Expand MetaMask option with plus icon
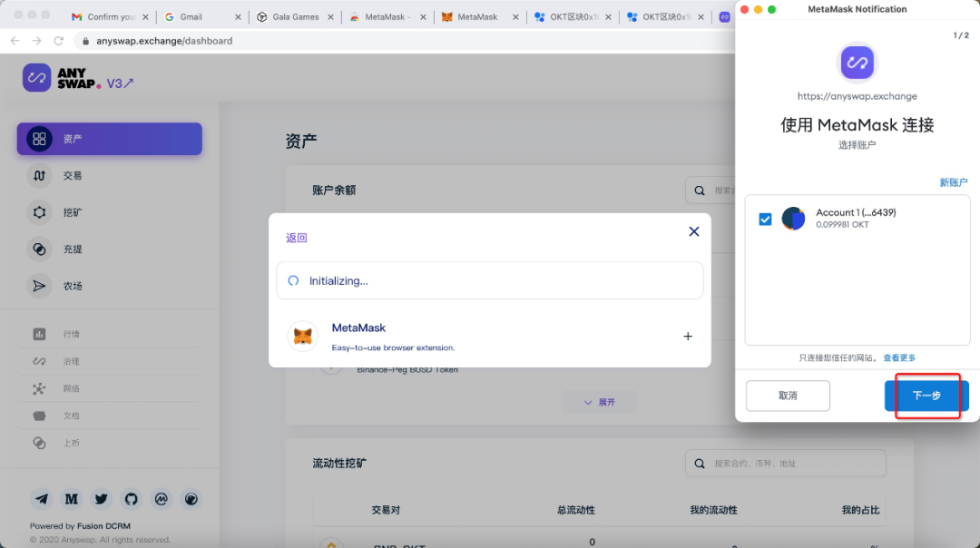The image size is (980, 548). pos(688,337)
